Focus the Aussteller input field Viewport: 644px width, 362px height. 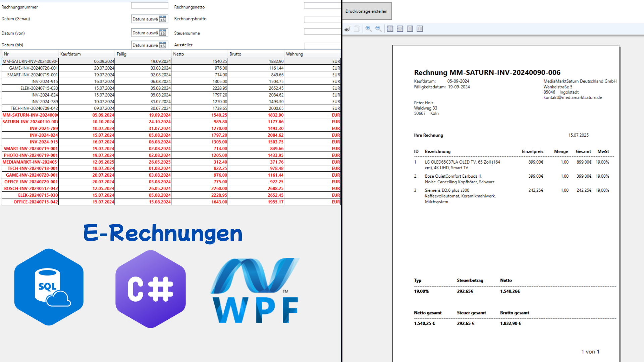(322, 46)
